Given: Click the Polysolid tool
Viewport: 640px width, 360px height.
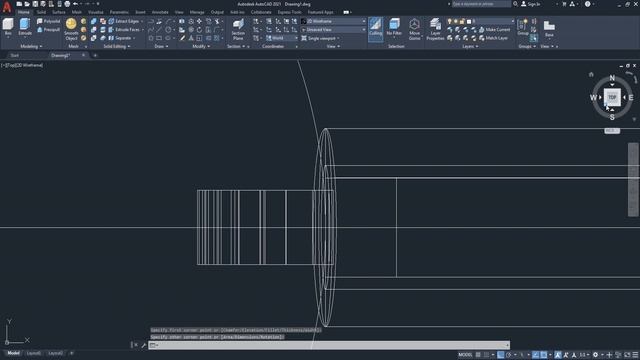Looking at the screenshot, I should pyautogui.click(x=49, y=21).
